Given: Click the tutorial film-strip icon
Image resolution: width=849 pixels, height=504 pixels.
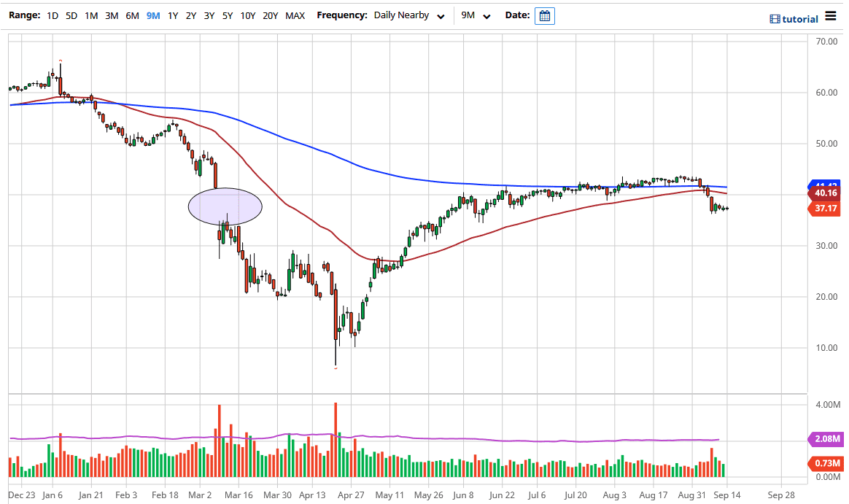Looking at the screenshot, I should tap(774, 18).
